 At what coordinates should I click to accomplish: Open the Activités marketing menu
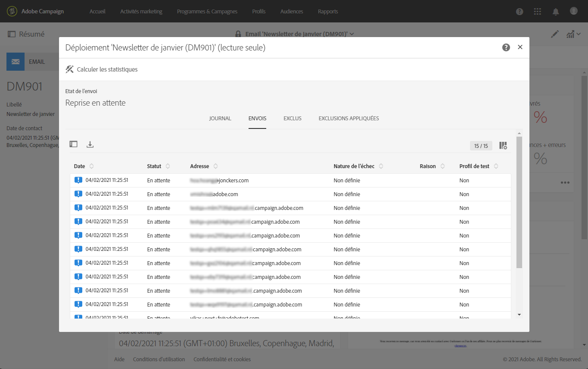coord(141,12)
